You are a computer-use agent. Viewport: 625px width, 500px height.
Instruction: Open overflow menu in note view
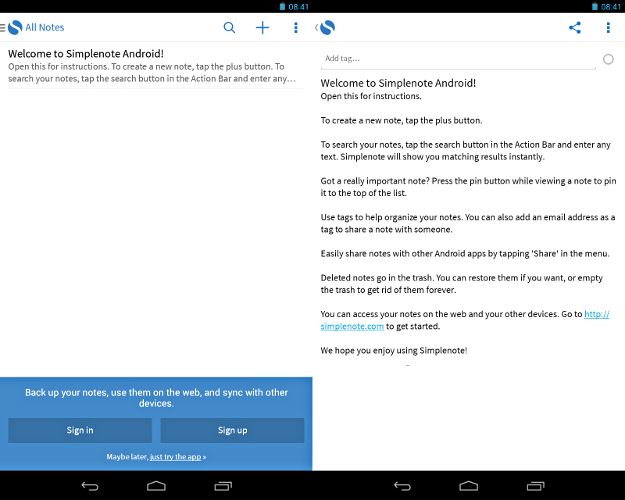coord(608,28)
